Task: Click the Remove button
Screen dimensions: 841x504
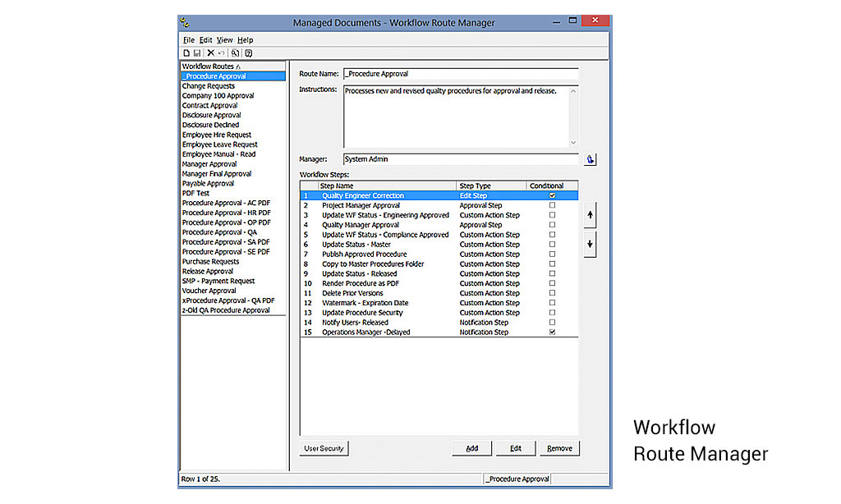Action: [x=559, y=448]
